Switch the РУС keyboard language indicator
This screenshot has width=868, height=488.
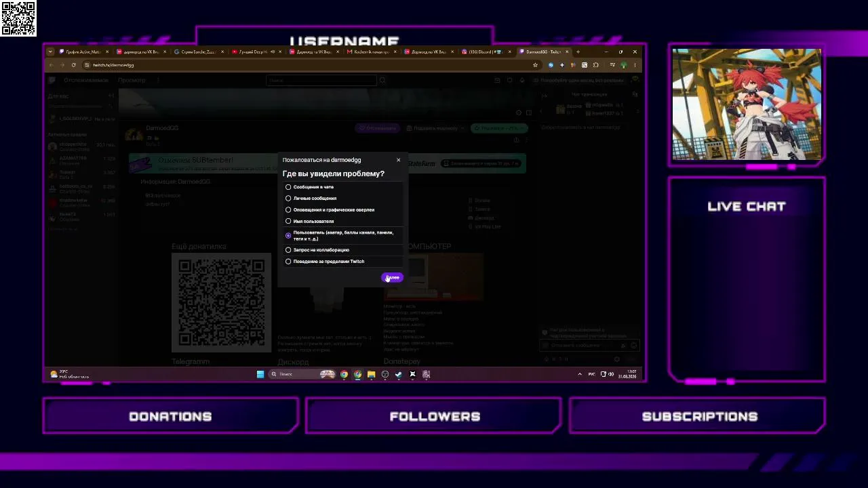point(591,374)
